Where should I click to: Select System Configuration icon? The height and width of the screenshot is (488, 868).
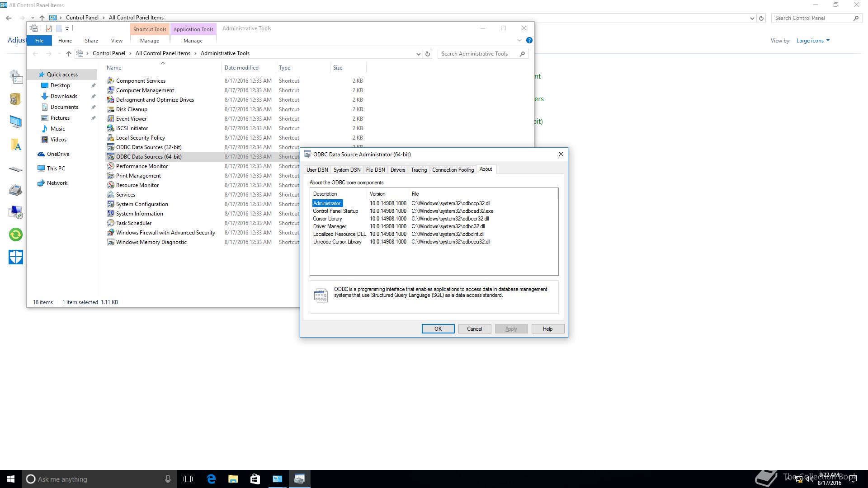pos(110,204)
